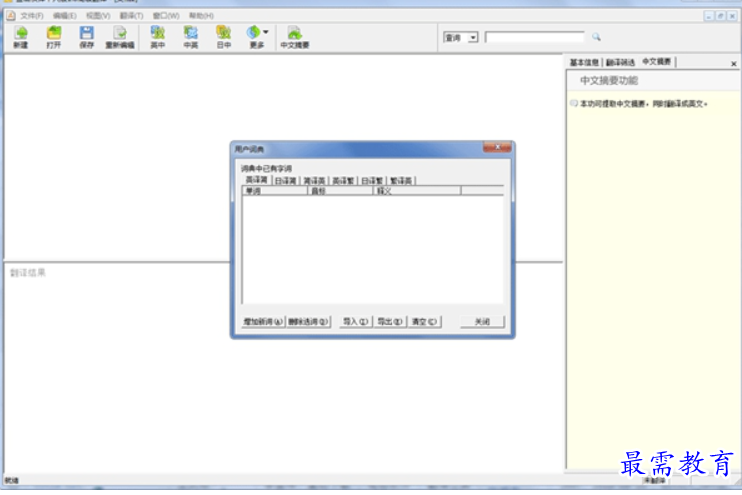Click the magnifier search icon
The width and height of the screenshot is (742, 495).
[x=596, y=37]
